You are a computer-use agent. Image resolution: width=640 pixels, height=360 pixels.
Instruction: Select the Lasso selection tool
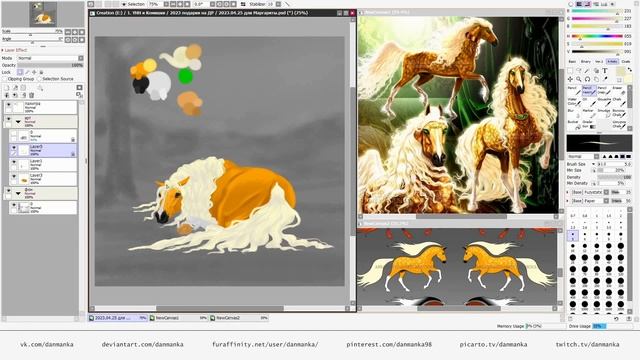click(x=579, y=71)
